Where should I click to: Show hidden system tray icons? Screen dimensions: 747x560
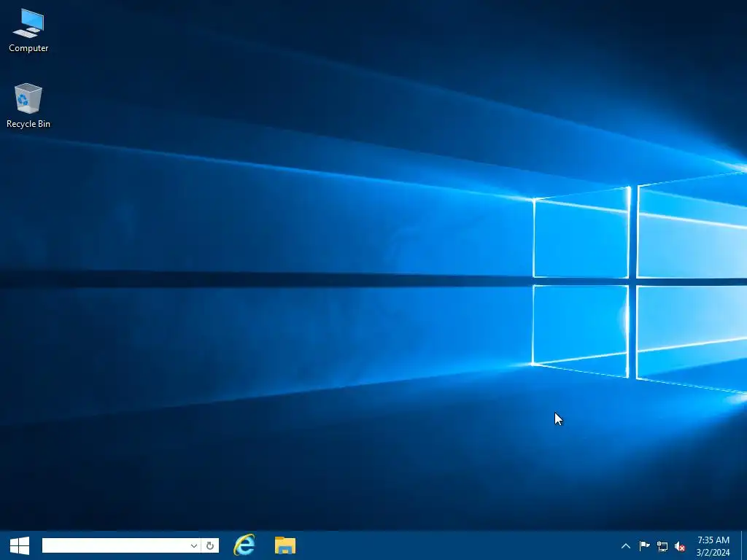(626, 546)
